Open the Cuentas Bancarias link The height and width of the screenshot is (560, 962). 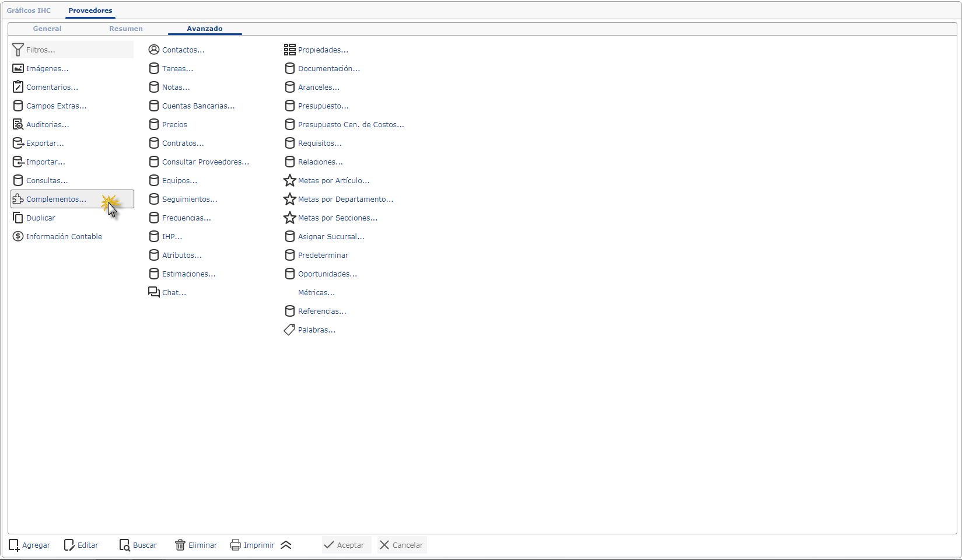[x=198, y=106]
